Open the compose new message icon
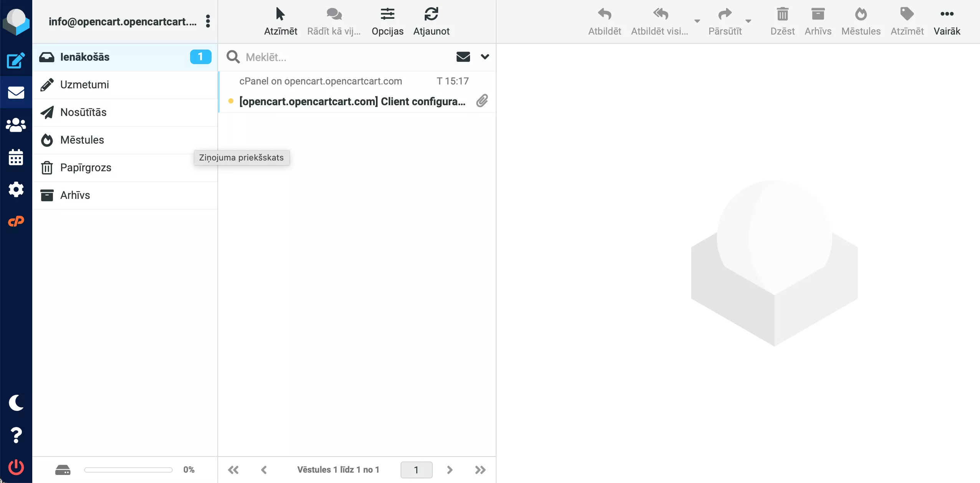Screen dimensions: 980x483 point(16,61)
